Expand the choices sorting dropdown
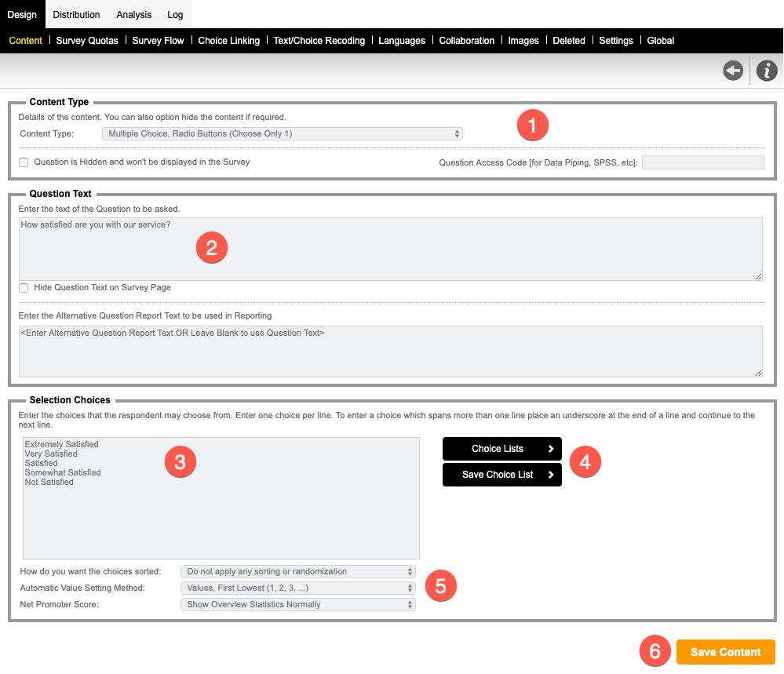This screenshot has height=674, width=784. (x=298, y=571)
